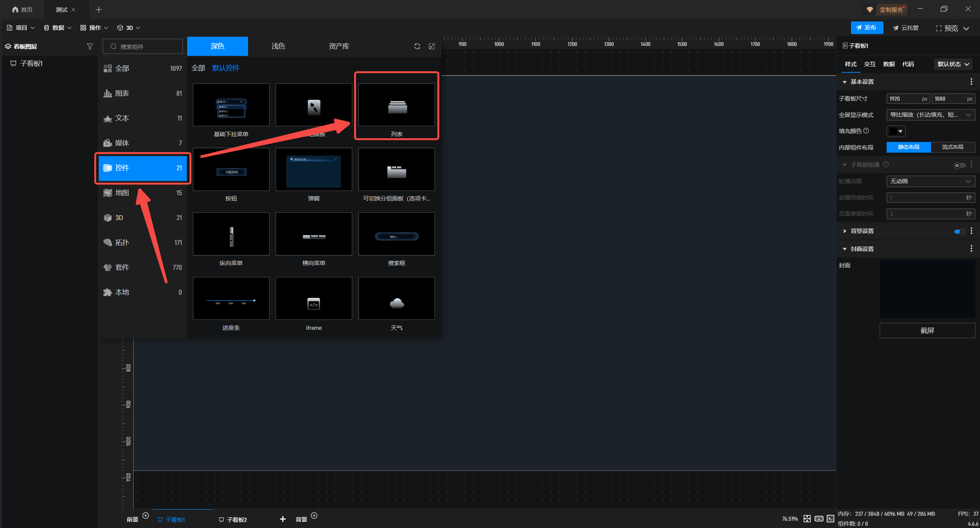Click the help icon next to 填充颜色
The width and height of the screenshot is (980, 528).
[866, 131]
